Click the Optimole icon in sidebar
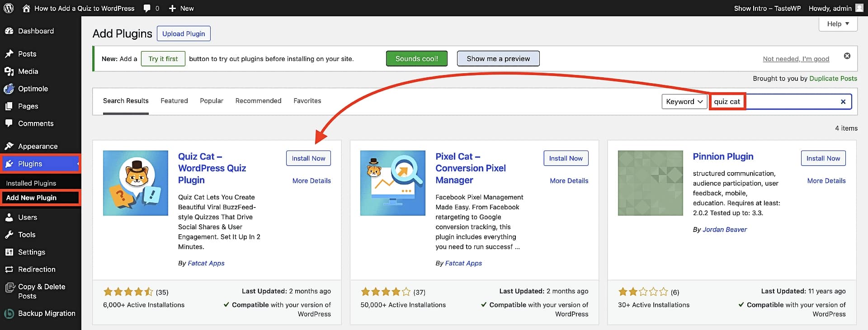The image size is (868, 330). [x=9, y=89]
